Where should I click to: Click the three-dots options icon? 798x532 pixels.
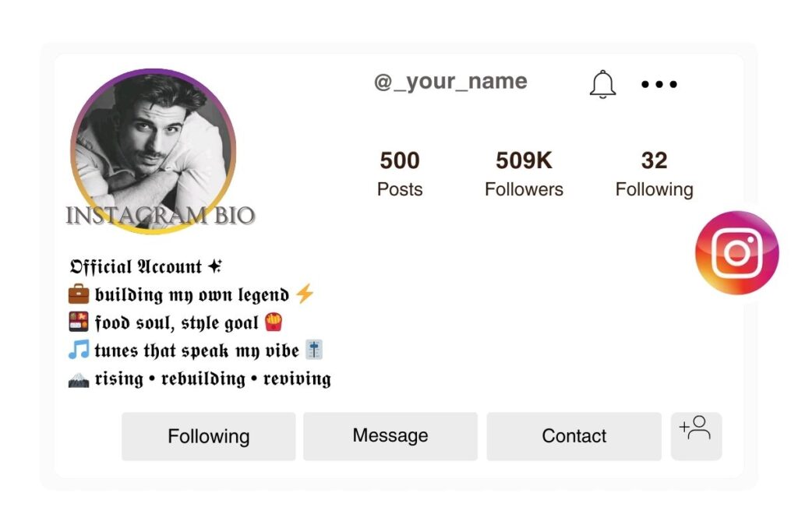click(x=659, y=84)
